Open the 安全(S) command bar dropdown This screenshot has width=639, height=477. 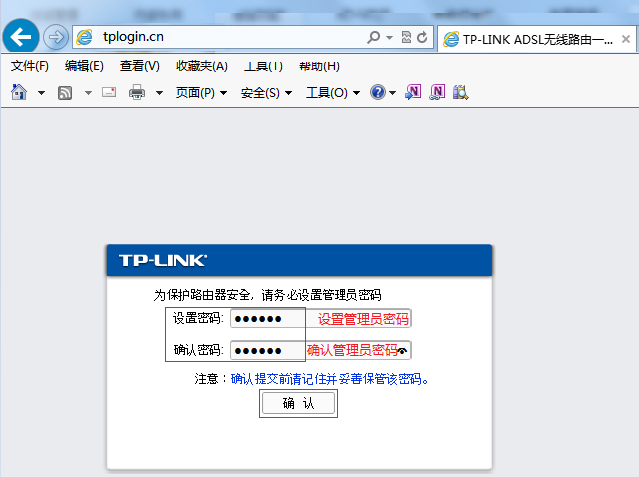267,93
